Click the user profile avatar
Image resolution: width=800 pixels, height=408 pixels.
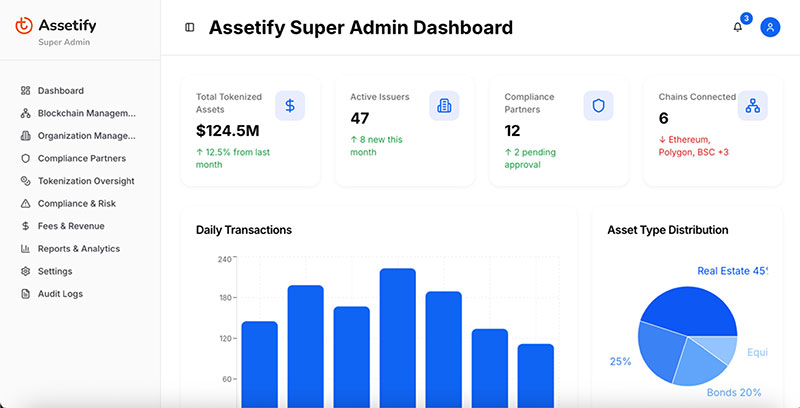tap(770, 27)
